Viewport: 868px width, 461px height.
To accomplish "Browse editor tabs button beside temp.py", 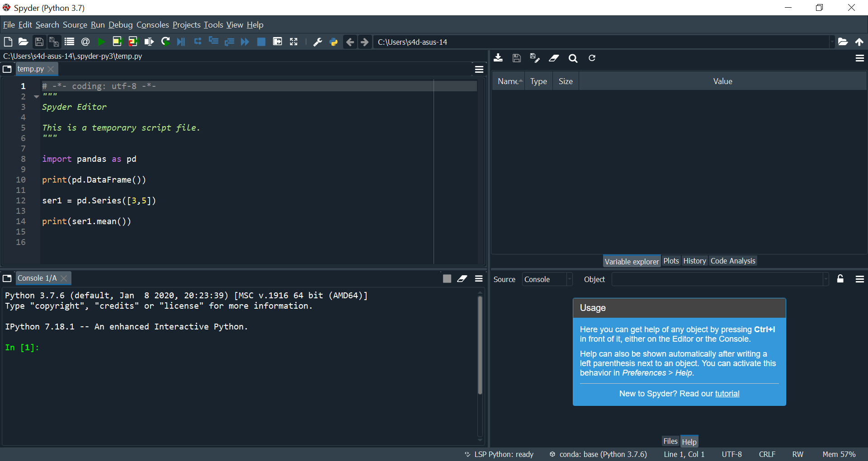I will [x=7, y=69].
